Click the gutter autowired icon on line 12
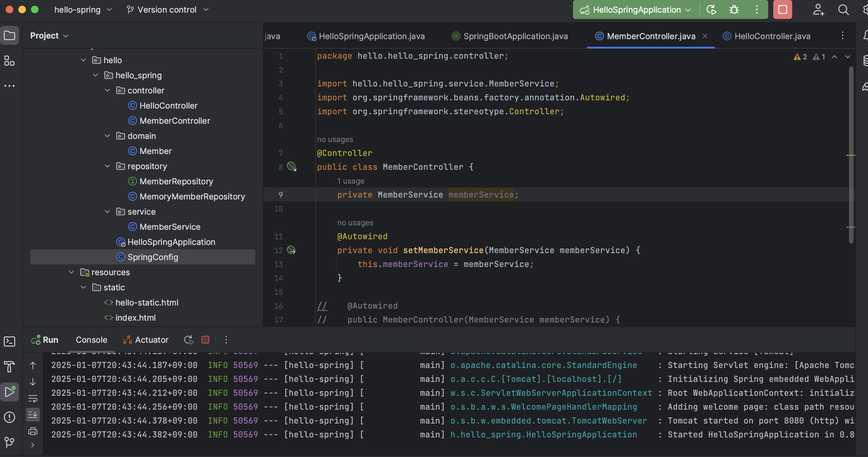 pyautogui.click(x=292, y=250)
